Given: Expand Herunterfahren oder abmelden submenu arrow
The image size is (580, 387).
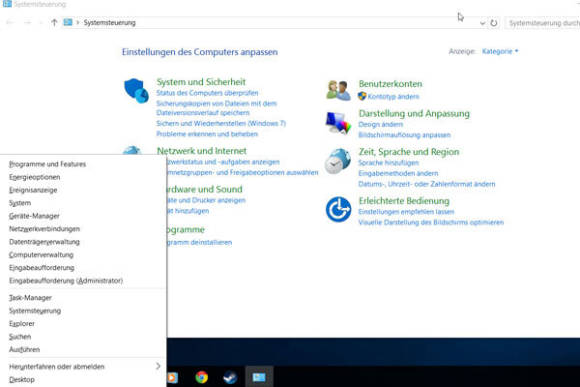Looking at the screenshot, I should click(158, 366).
